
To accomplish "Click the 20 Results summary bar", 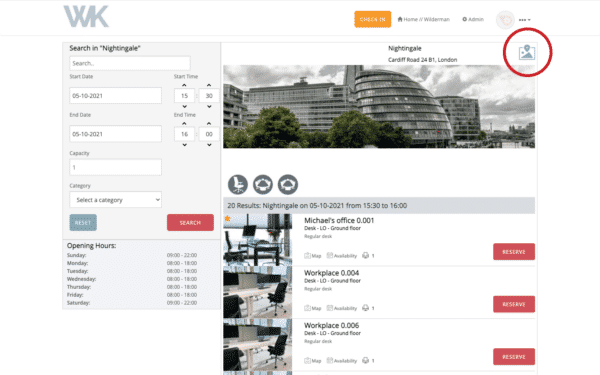I will pyautogui.click(x=379, y=205).
